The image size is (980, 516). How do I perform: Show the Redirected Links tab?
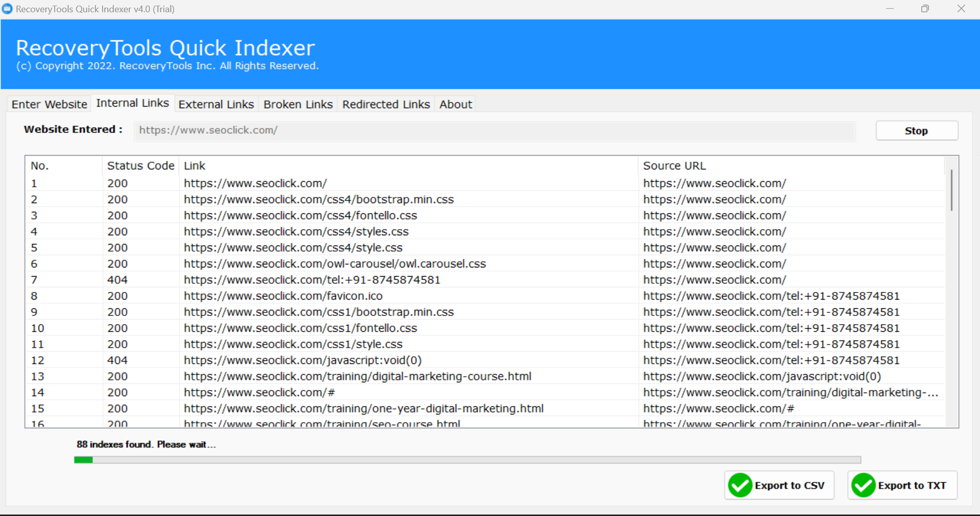(386, 104)
